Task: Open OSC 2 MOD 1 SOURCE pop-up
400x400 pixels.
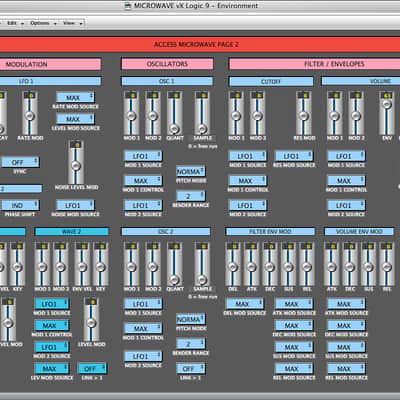Action: click(x=143, y=304)
